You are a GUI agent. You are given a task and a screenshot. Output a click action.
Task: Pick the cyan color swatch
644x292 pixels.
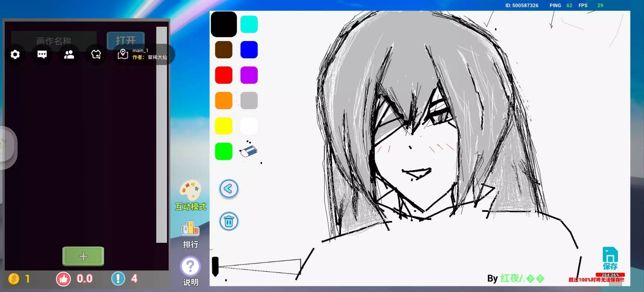tap(249, 24)
